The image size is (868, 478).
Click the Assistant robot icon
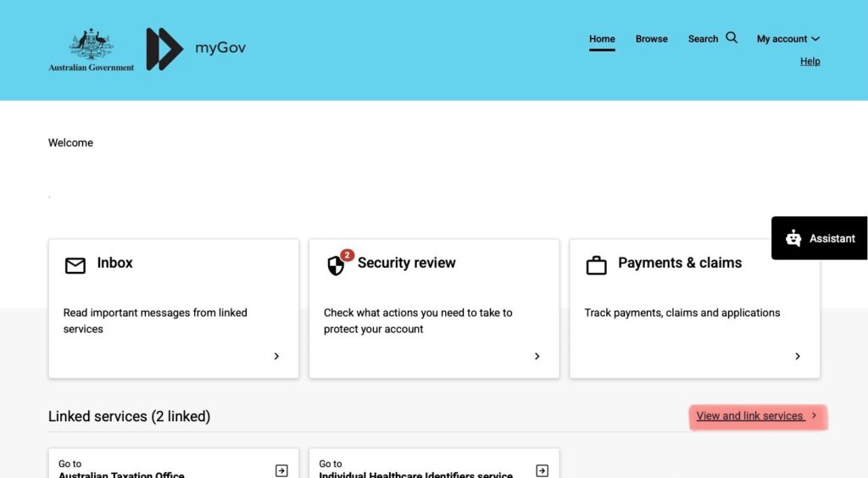coord(793,238)
